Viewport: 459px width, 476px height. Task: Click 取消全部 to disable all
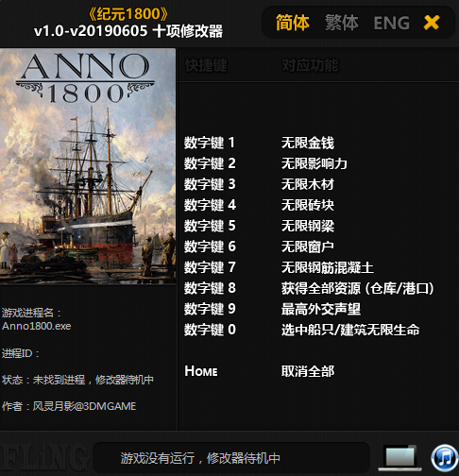pos(308,371)
